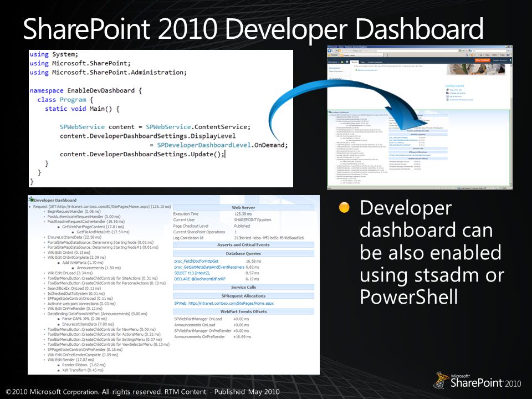Screen dimensions: 532x399
Task: Click the Add new announcement link in screenshot
Action: coord(366,70)
